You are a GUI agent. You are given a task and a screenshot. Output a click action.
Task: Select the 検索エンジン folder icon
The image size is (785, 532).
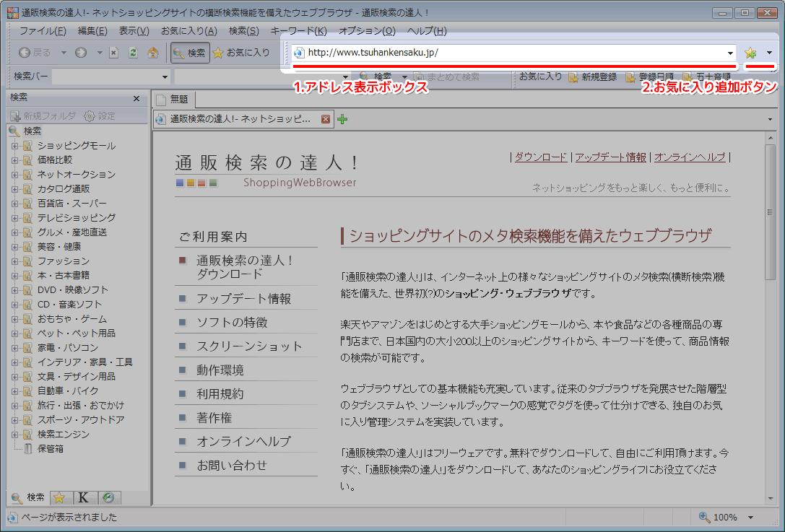tap(27, 435)
